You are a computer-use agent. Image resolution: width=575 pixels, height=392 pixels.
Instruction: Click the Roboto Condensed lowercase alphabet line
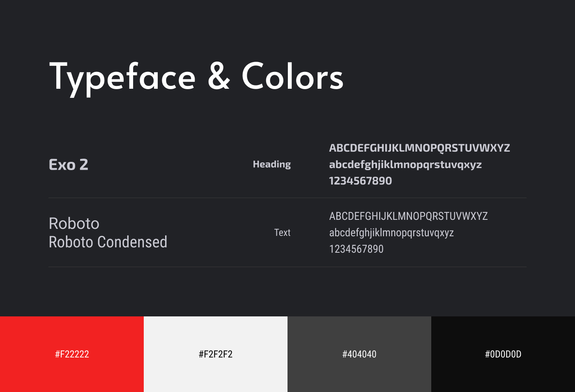(391, 233)
